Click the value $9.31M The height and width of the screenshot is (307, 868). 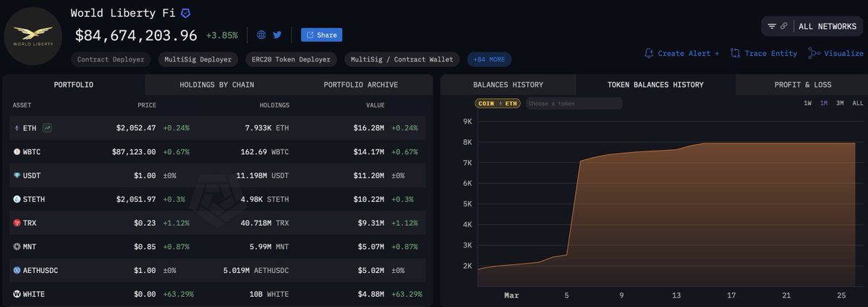372,223
